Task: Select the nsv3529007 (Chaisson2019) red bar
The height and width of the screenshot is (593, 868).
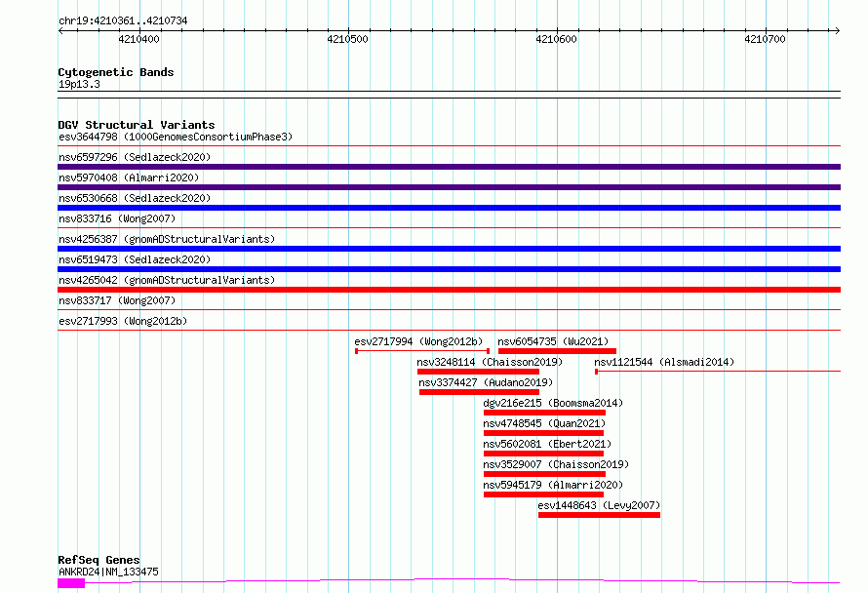Action: coord(544,474)
